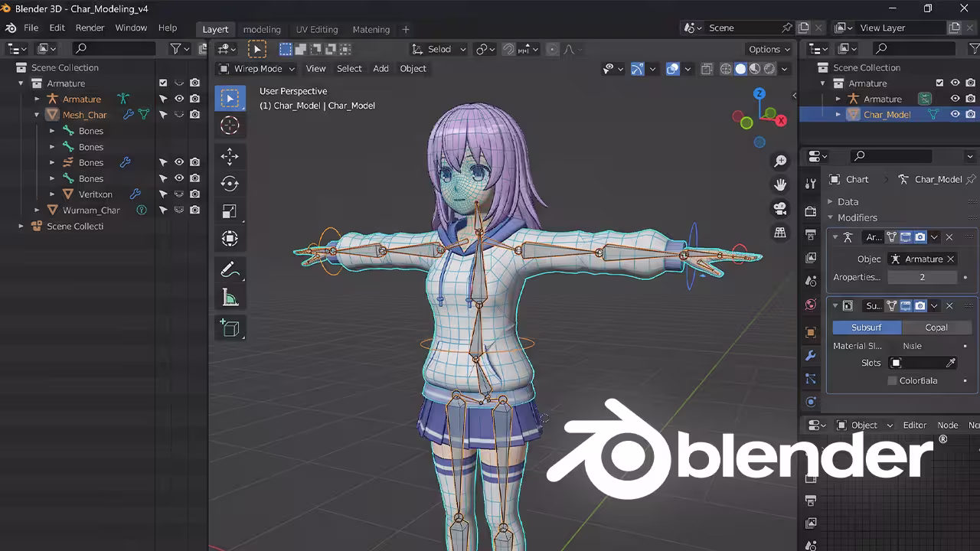The height and width of the screenshot is (551, 980).
Task: Toggle Armature collection checkbox in right outliner
Action: 939,83
